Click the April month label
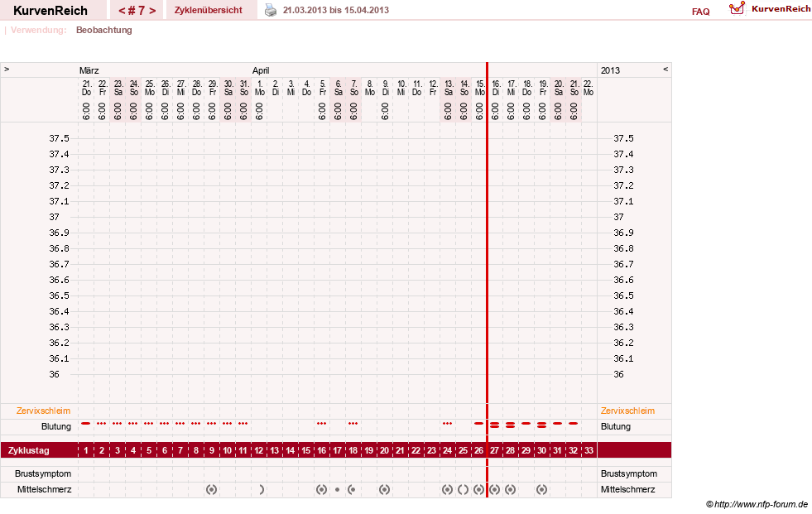 261,70
